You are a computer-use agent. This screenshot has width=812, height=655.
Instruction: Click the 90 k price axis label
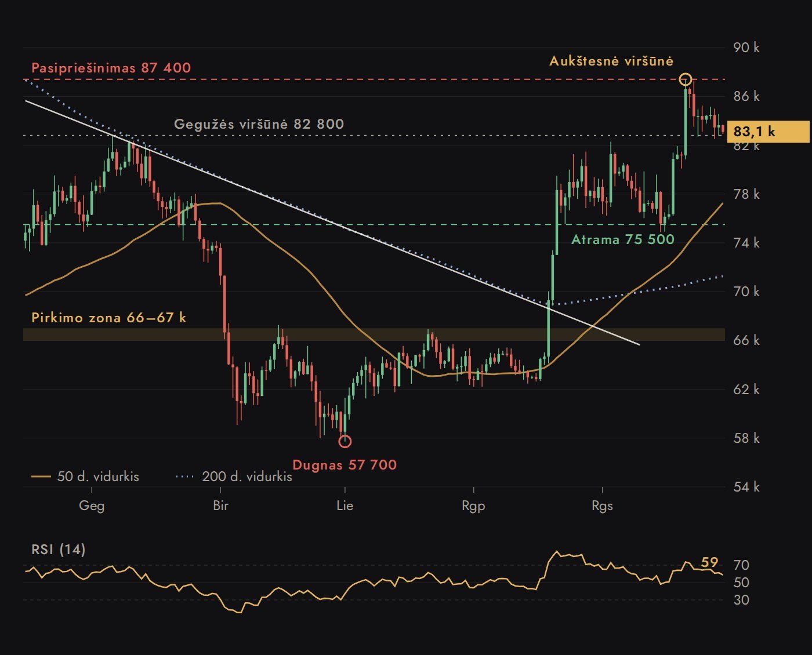(x=746, y=48)
